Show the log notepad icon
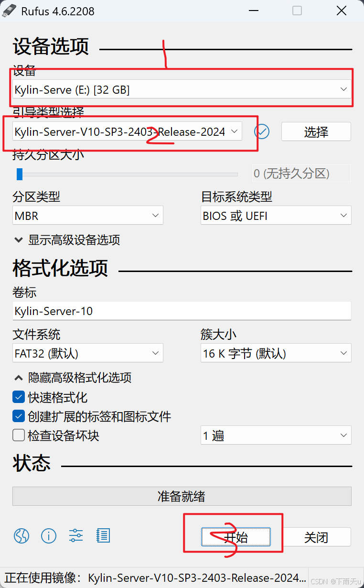 coord(103,536)
